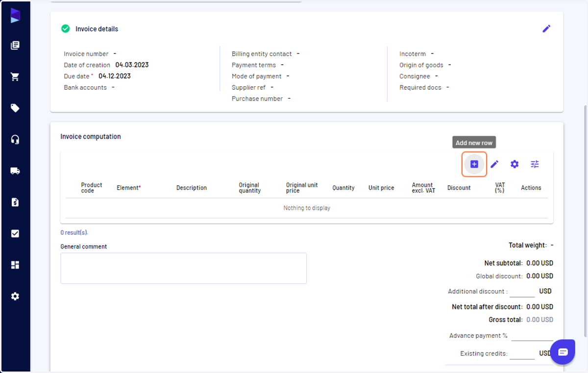Click the Original quantity column header
588x373 pixels.
tap(250, 188)
